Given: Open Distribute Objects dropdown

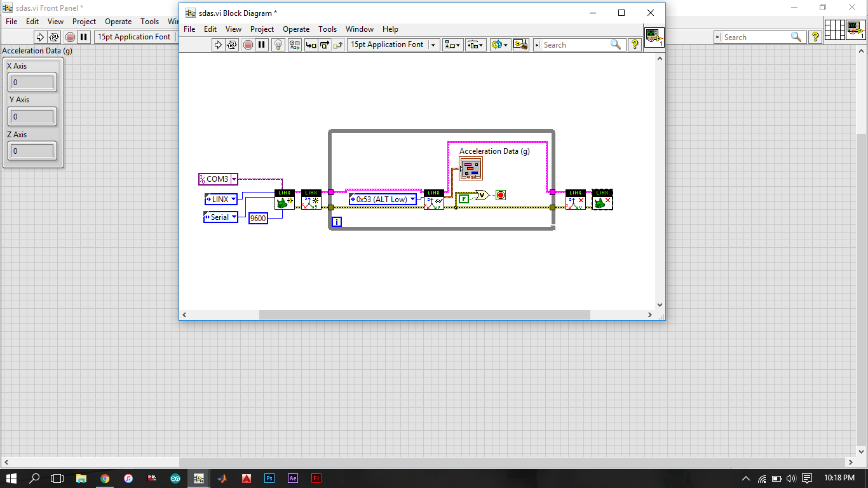Looking at the screenshot, I should tap(475, 44).
